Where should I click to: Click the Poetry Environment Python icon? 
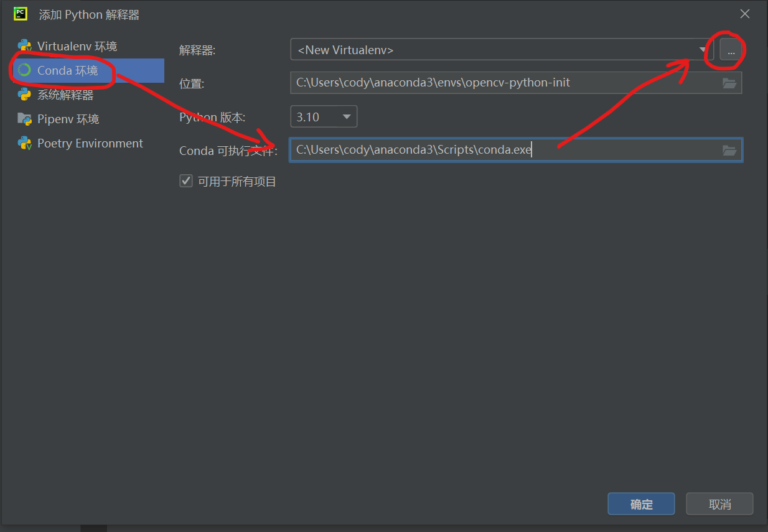pos(25,143)
